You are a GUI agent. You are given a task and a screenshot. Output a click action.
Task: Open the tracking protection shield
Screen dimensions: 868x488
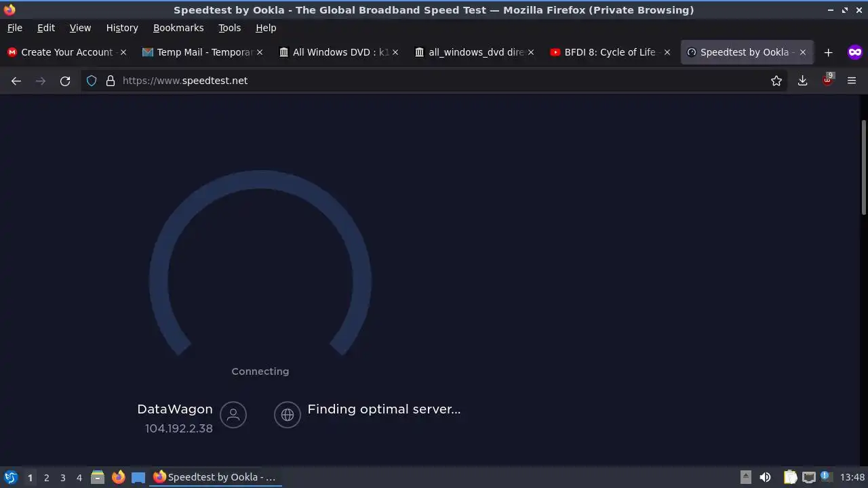click(92, 81)
